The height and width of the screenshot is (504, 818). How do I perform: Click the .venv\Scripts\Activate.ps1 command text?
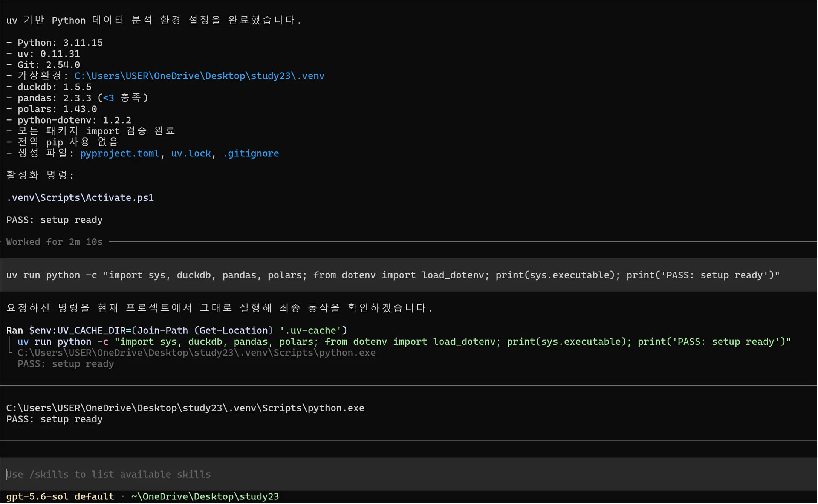pyautogui.click(x=80, y=198)
